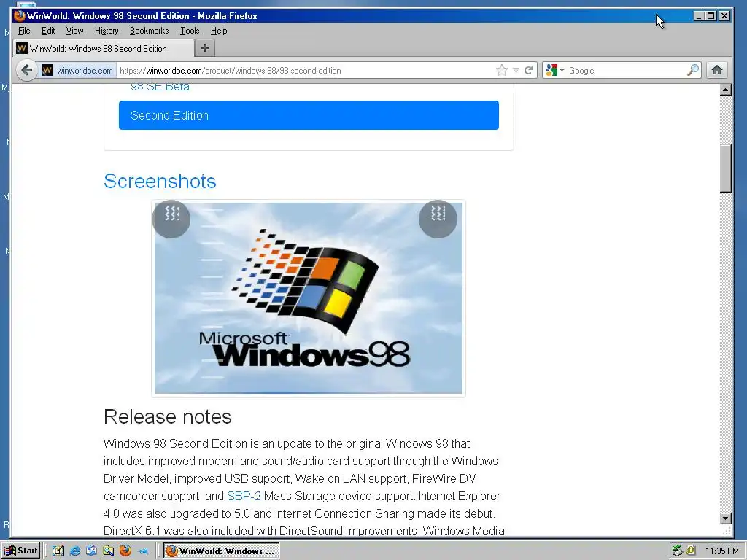747x560 pixels.
Task: Go to the home page via Home icon
Action: (x=717, y=71)
